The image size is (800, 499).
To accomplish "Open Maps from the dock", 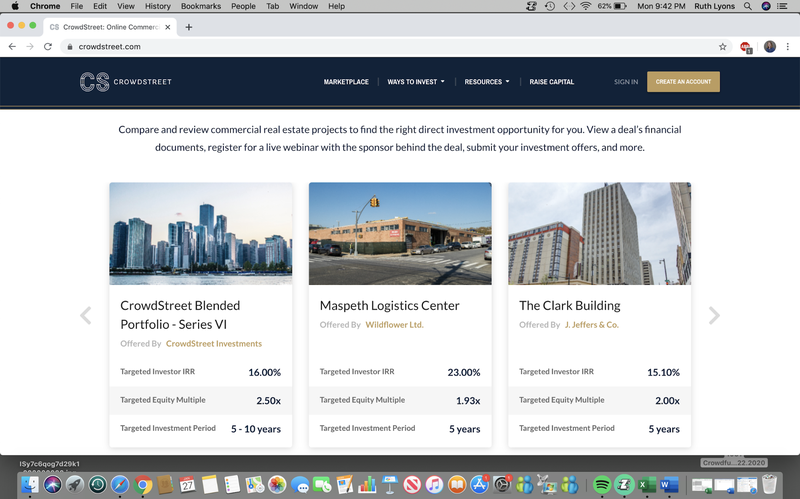I will [x=255, y=484].
